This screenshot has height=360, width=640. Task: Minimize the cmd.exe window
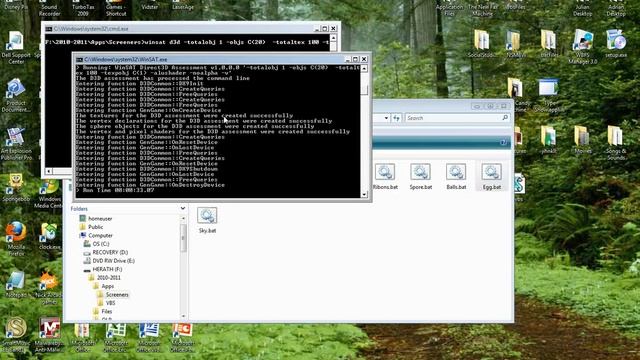(316, 29)
